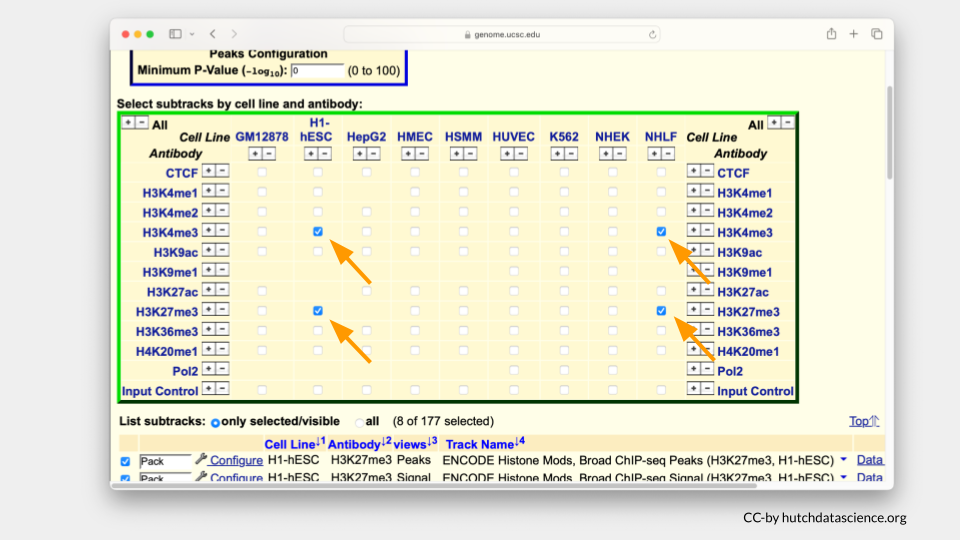Open Pack visibility dropdown for H3K27me3 Peaks
Screen dimensions: 960x540
coord(165,461)
